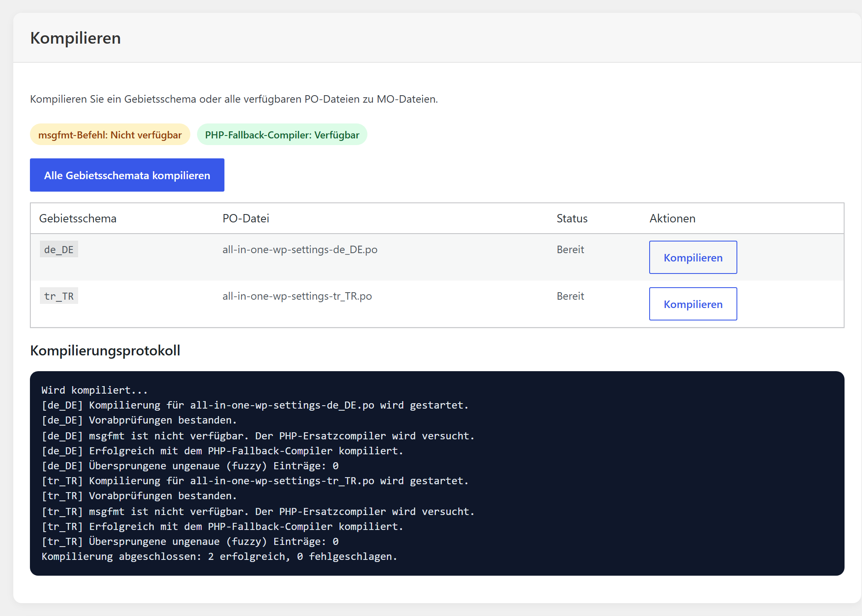The width and height of the screenshot is (862, 616).
Task: Click all-in-one-wp-settings-de_DE.po file name
Action: pyautogui.click(x=300, y=249)
